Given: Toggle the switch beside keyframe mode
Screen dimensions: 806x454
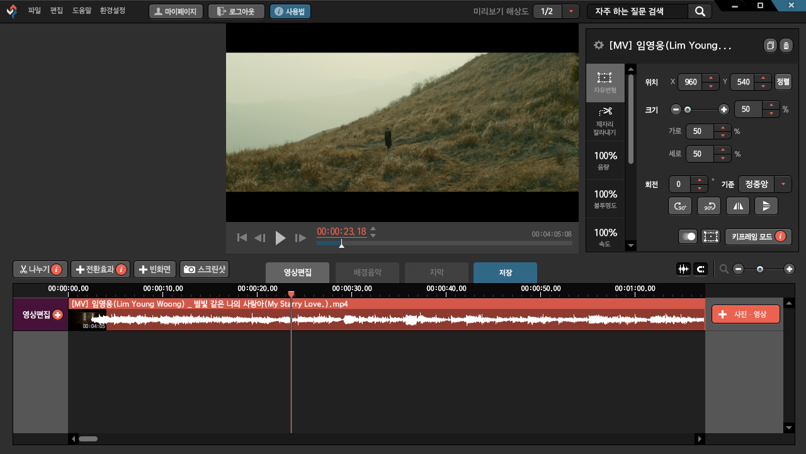Looking at the screenshot, I should pyautogui.click(x=687, y=237).
